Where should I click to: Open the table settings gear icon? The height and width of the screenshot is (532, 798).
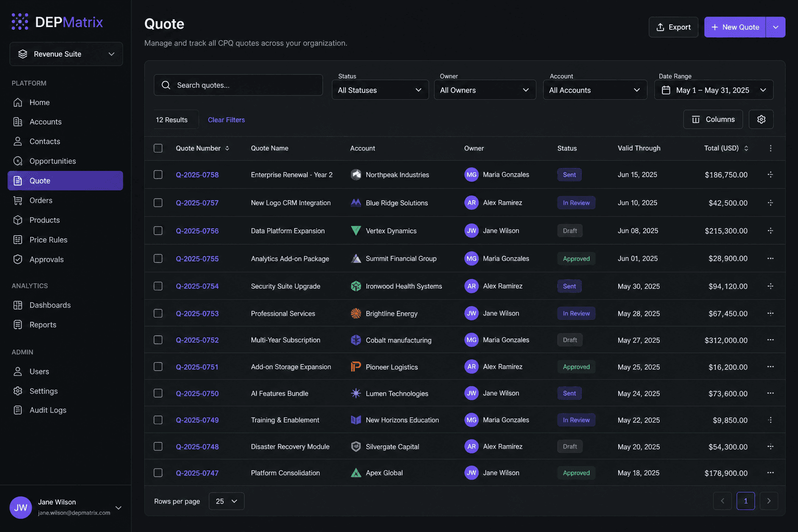761,119
